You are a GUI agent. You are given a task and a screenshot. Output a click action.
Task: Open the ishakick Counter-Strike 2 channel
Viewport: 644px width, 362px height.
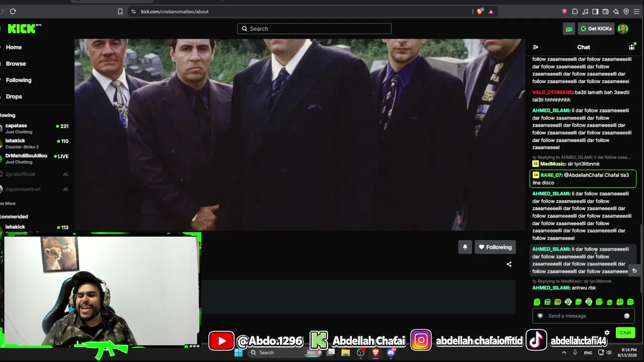click(x=34, y=143)
